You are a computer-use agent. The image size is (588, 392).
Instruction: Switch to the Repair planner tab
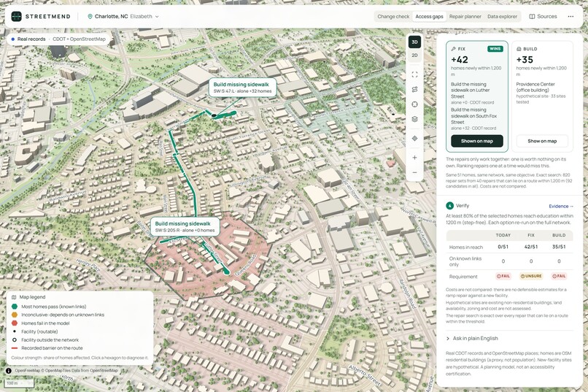(x=465, y=17)
